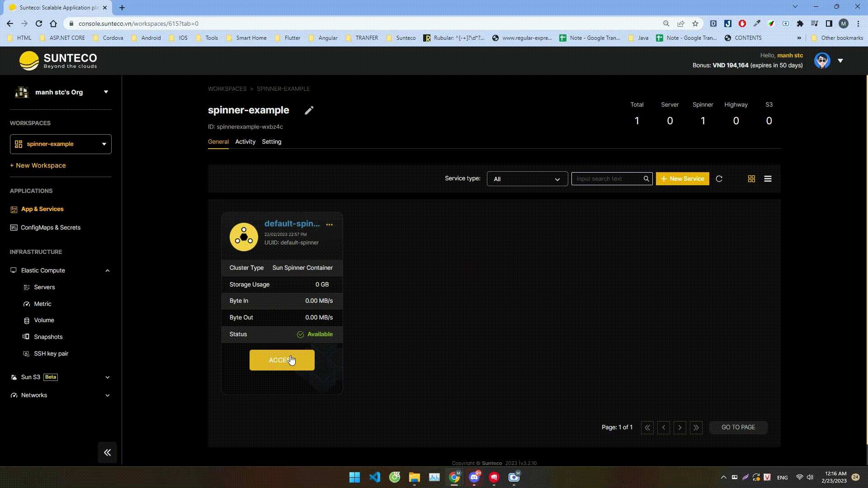
Task: Open the three-dot menu on default-spinner card
Action: [x=330, y=225]
